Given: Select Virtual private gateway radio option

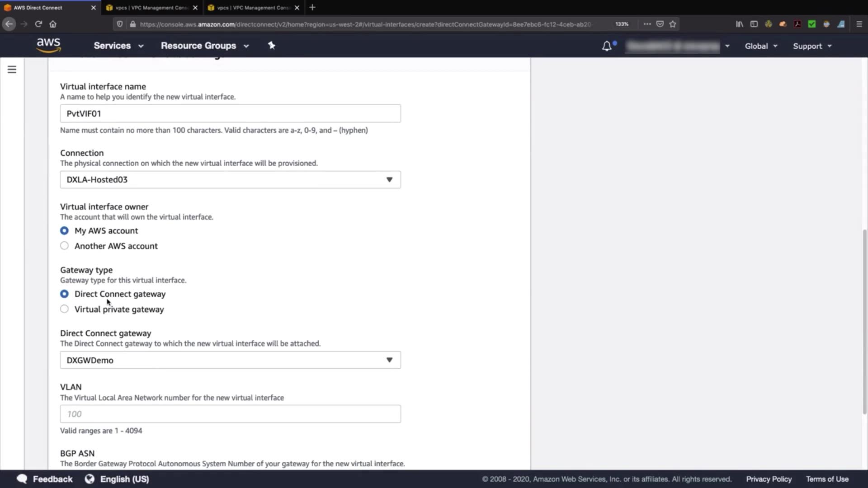Looking at the screenshot, I should pos(65,309).
